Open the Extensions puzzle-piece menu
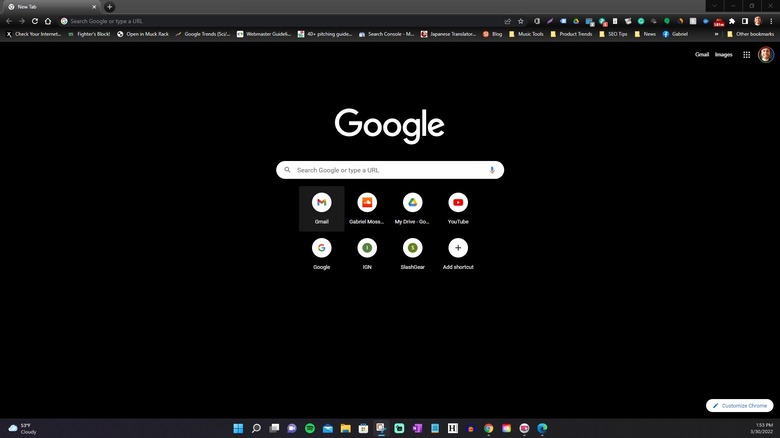 tap(732, 21)
